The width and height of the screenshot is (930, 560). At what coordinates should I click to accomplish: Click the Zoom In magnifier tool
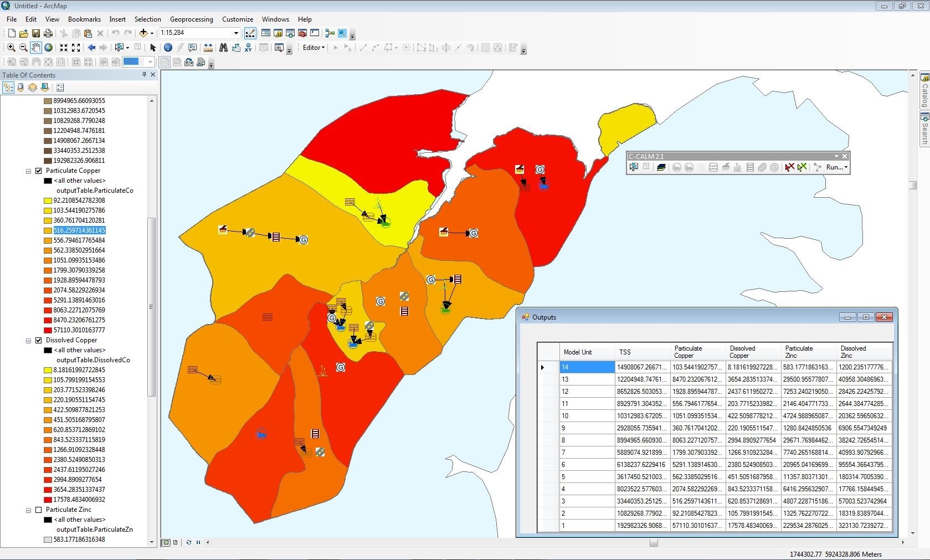(x=11, y=48)
